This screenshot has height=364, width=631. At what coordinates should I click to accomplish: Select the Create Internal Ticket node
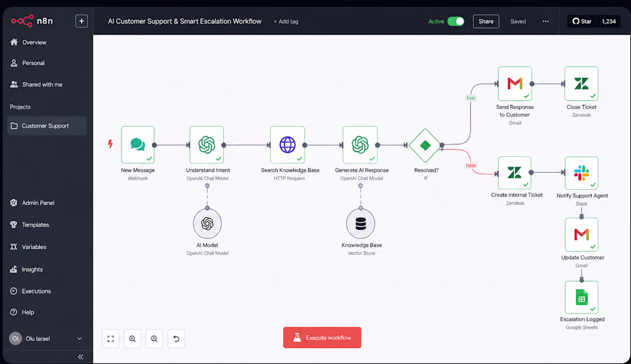(515, 173)
